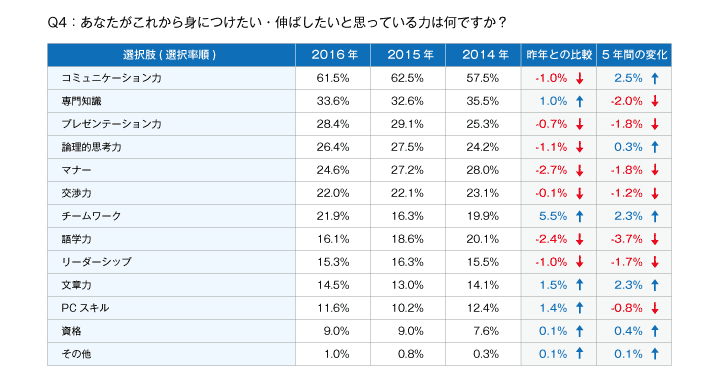
Task: Click the red down arrow beside コミュニケーション力's -1.0%
Action: pyautogui.click(x=579, y=78)
